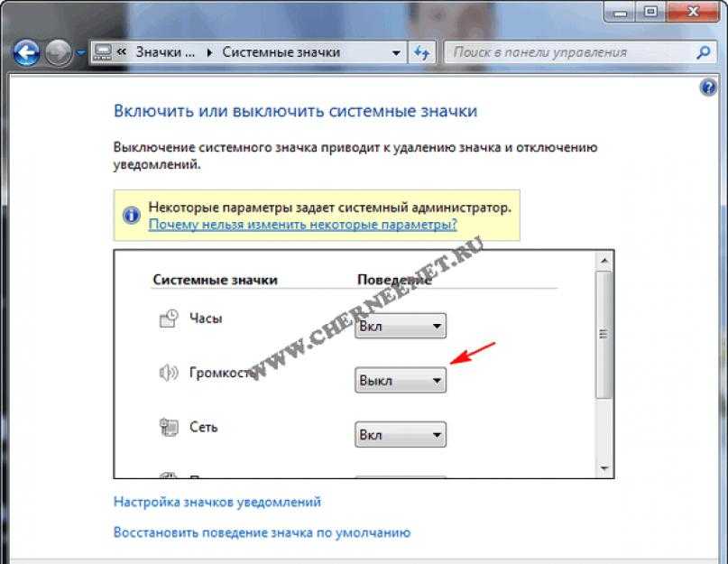Screen dimensions: 728x564
Task: Select the Системные значки breadcrumb segment
Action: pyautogui.click(x=281, y=52)
